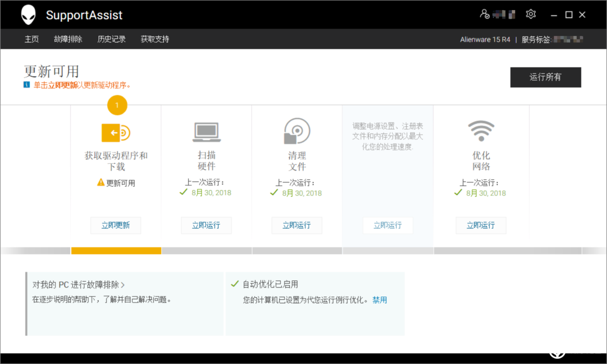The height and width of the screenshot is (364, 607).
Task: Click the green checkmark under 清理文件
Action: pos(274,192)
